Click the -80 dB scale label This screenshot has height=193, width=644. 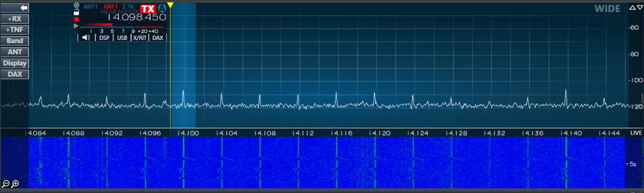[x=633, y=54]
